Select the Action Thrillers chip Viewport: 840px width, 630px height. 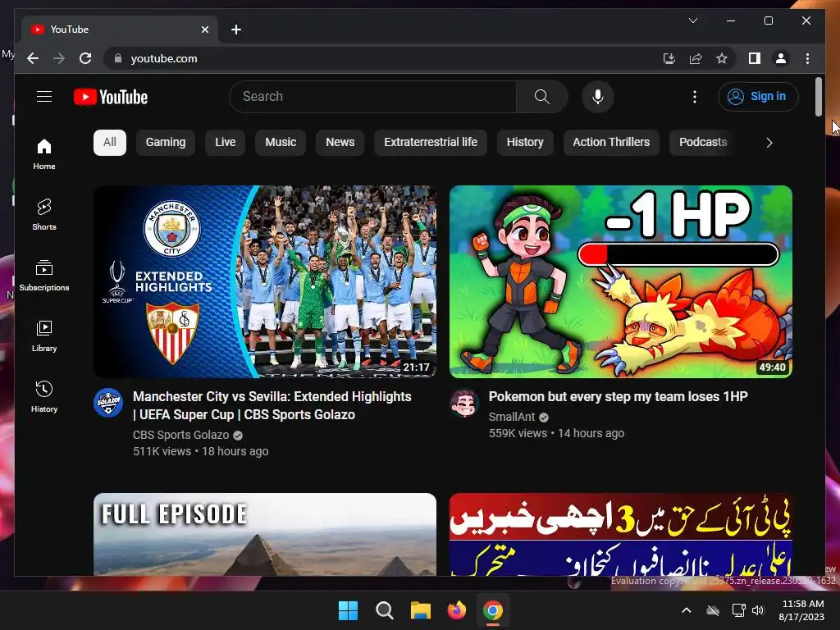point(611,143)
